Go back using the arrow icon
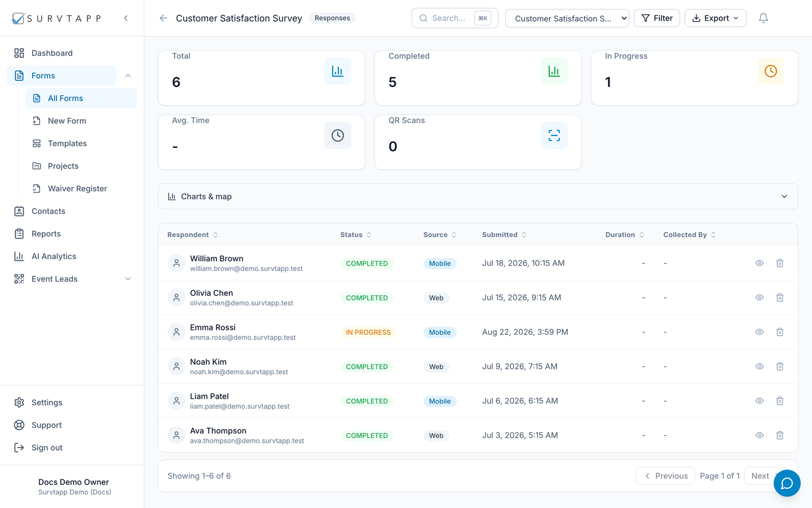 (164, 18)
